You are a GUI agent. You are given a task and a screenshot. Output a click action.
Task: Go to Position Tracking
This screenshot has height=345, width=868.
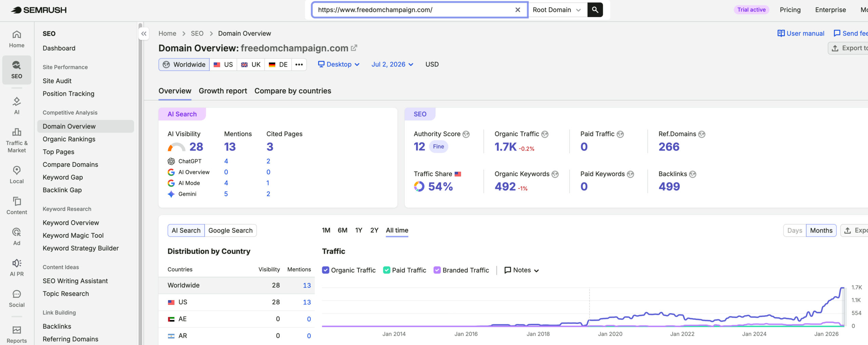coord(68,94)
